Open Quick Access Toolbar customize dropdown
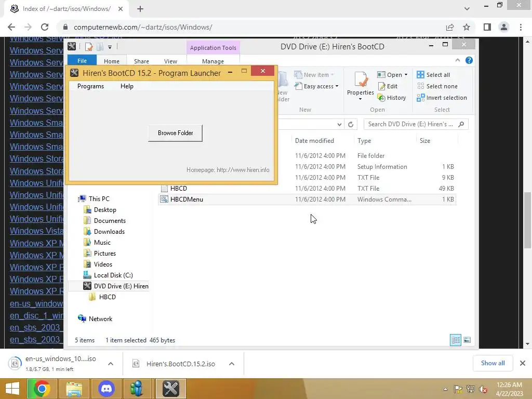 click(110, 47)
